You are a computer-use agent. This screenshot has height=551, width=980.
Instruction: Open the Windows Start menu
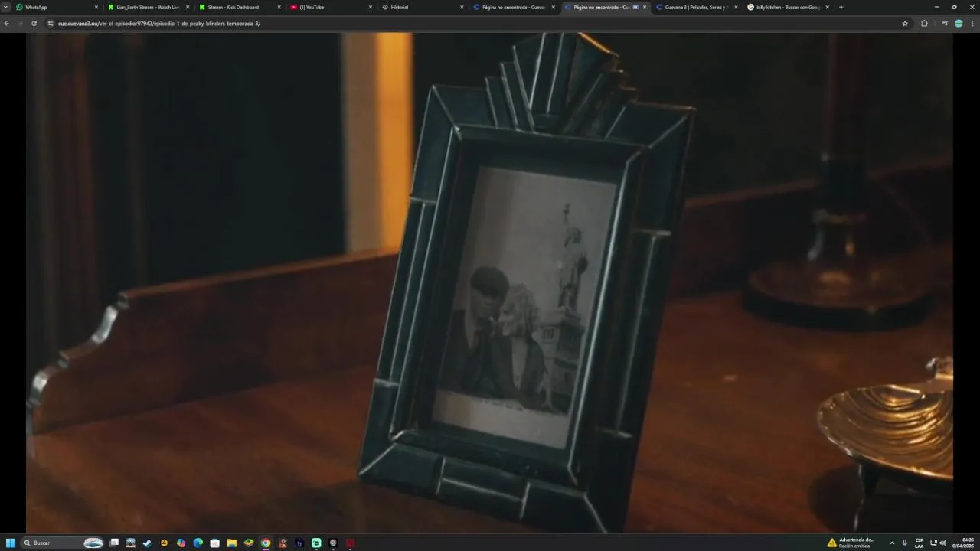(11, 543)
